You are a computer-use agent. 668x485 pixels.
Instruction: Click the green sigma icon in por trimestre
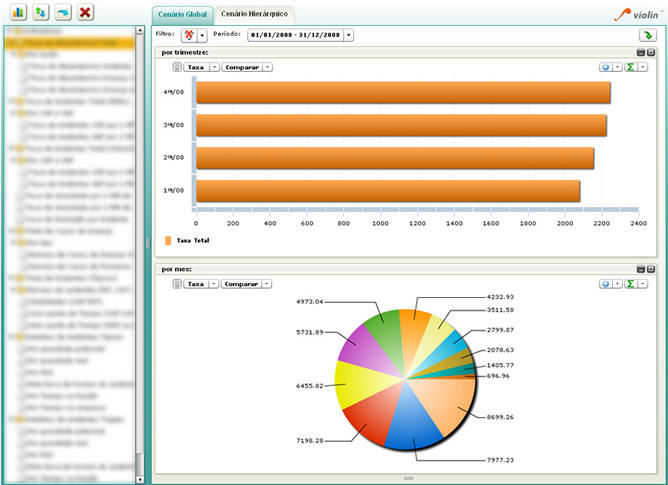631,67
